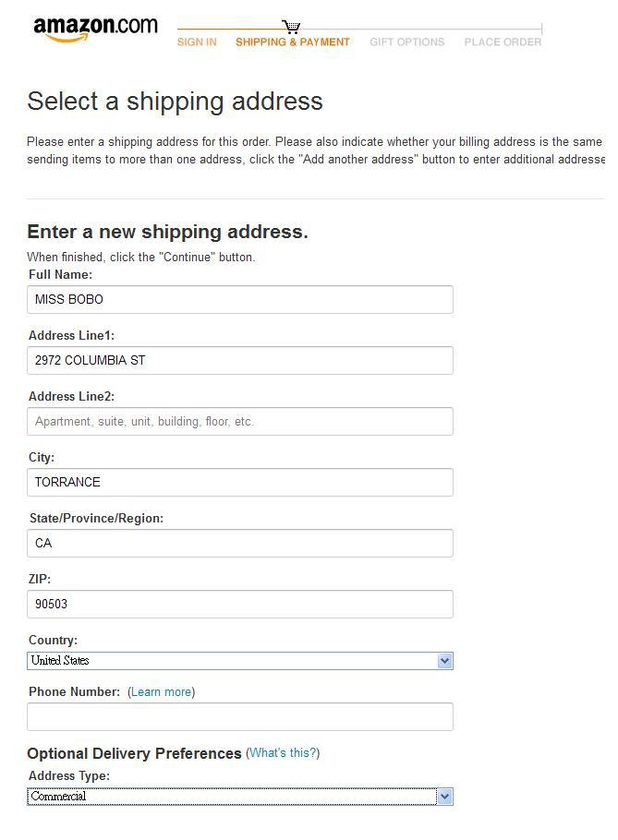The image size is (618, 840).
Task: Open the Learn more link
Action: pos(161,691)
